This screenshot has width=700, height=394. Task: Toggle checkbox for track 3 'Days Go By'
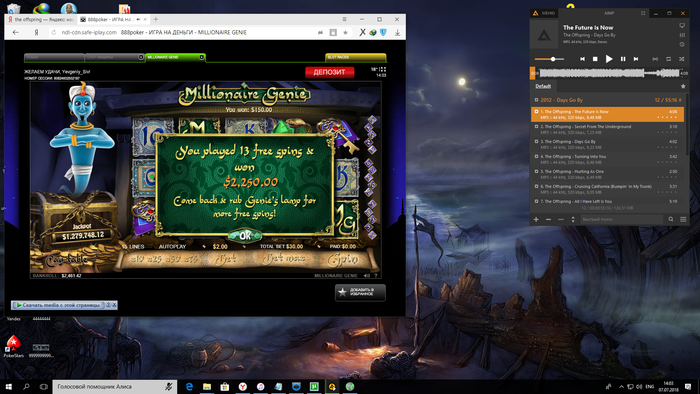[x=537, y=141]
